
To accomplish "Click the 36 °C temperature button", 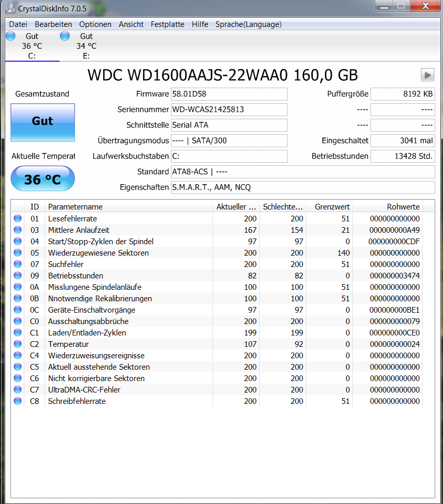I will 42,179.
